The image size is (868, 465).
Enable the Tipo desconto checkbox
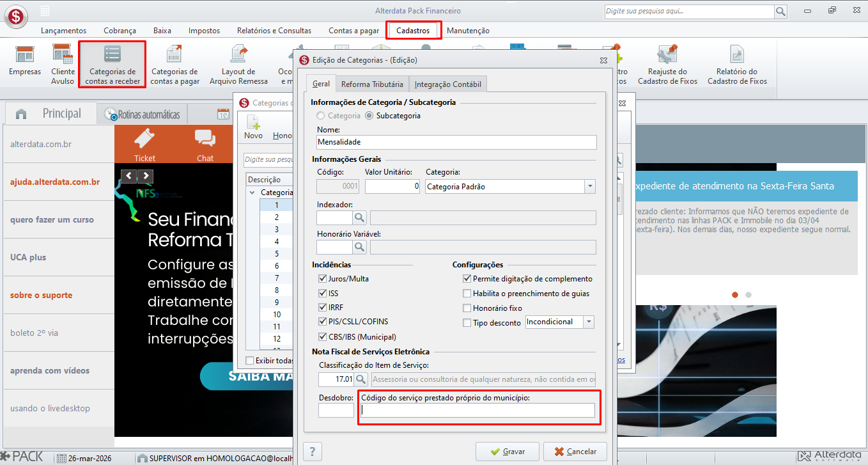(467, 323)
